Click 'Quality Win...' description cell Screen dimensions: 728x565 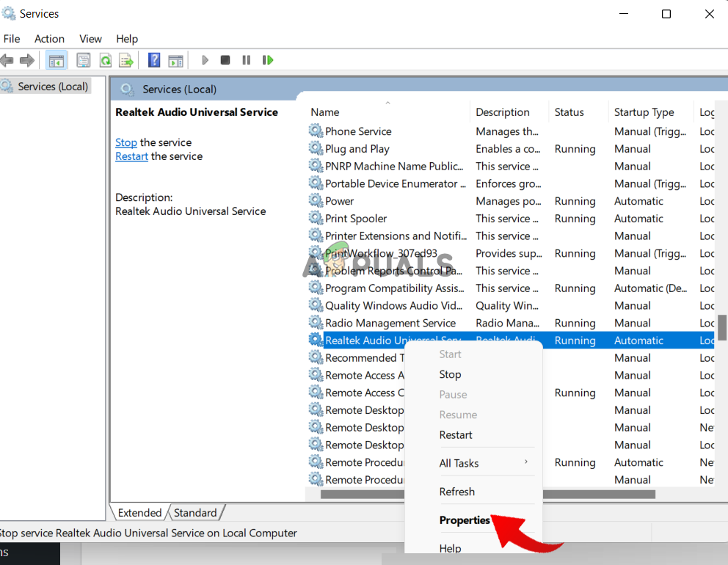coord(507,305)
